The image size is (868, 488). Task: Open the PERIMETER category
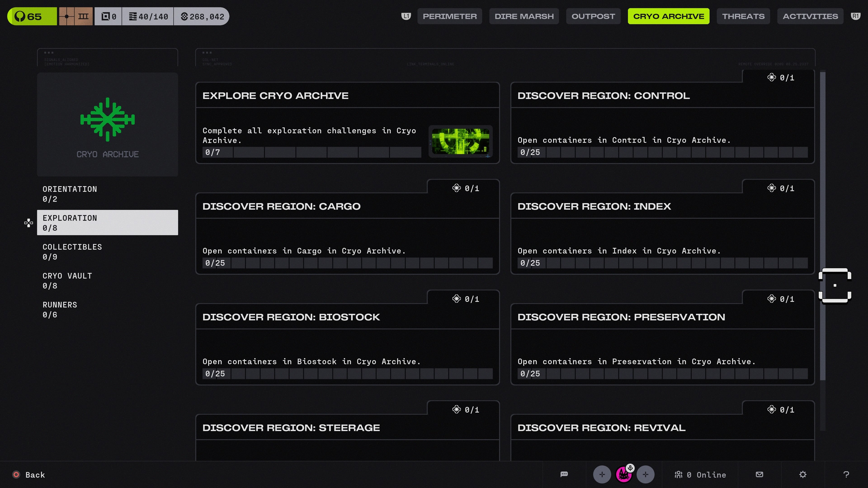coord(450,16)
